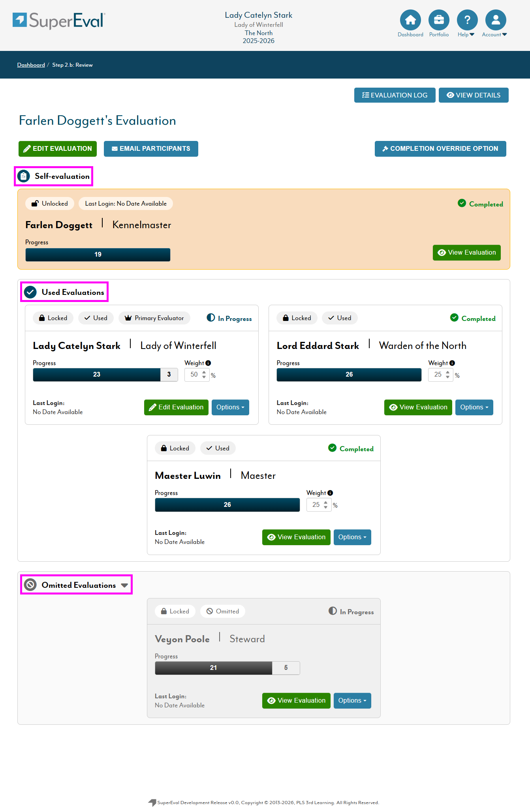Open the Evaluation Log
The image size is (530, 812).
(395, 95)
